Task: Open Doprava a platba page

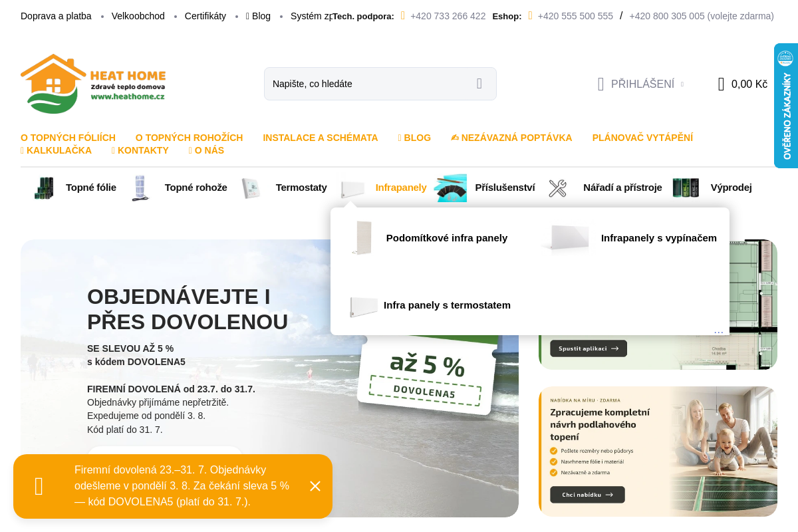Action: 56,16
